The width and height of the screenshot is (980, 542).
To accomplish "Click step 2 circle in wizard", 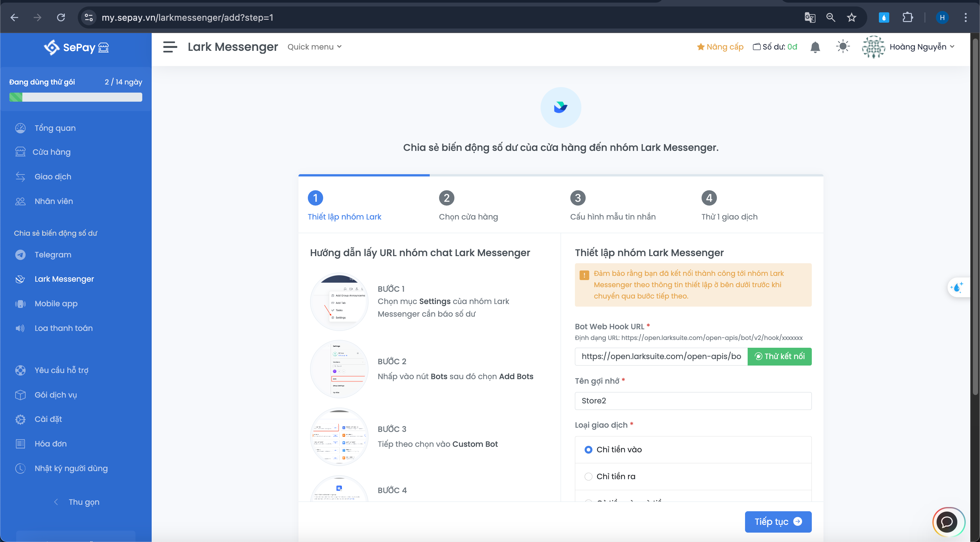I will (446, 198).
